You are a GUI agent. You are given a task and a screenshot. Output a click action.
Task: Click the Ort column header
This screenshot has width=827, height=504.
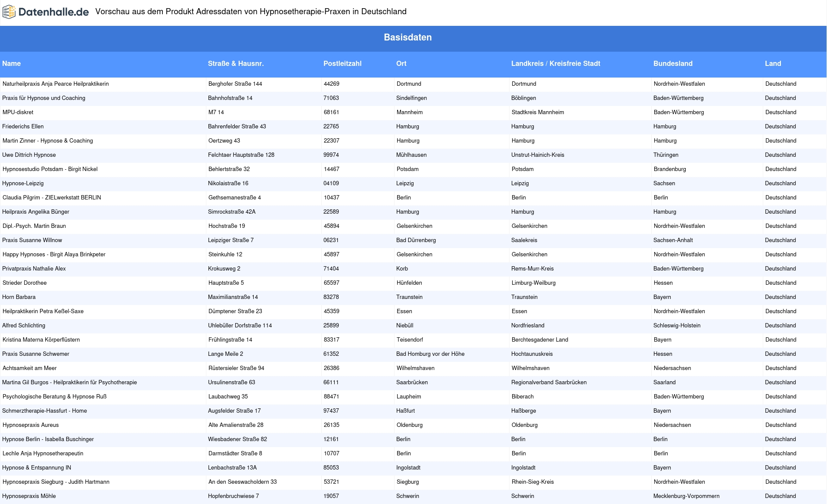click(401, 63)
